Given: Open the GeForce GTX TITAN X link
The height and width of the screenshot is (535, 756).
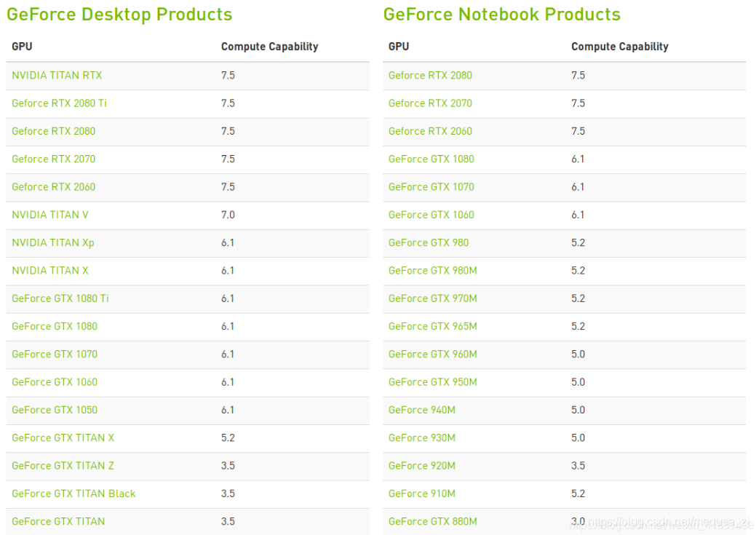Looking at the screenshot, I should [x=63, y=438].
